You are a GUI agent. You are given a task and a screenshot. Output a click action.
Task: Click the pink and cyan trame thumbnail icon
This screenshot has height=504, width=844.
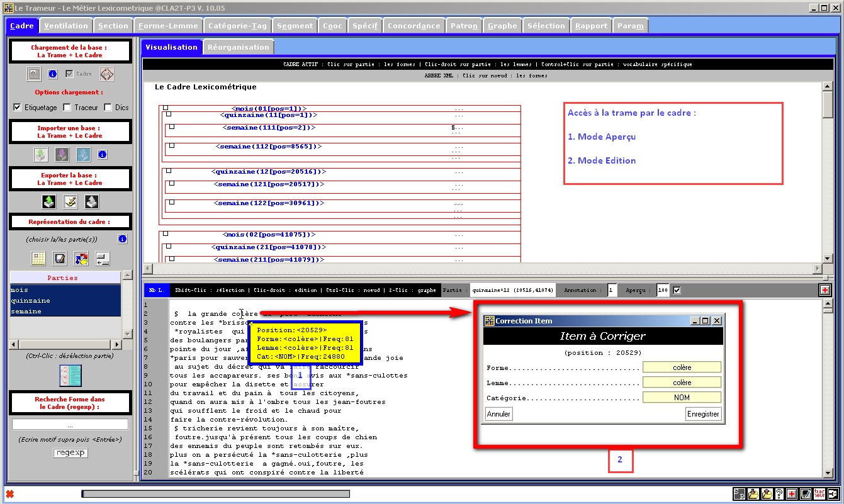[x=70, y=376]
